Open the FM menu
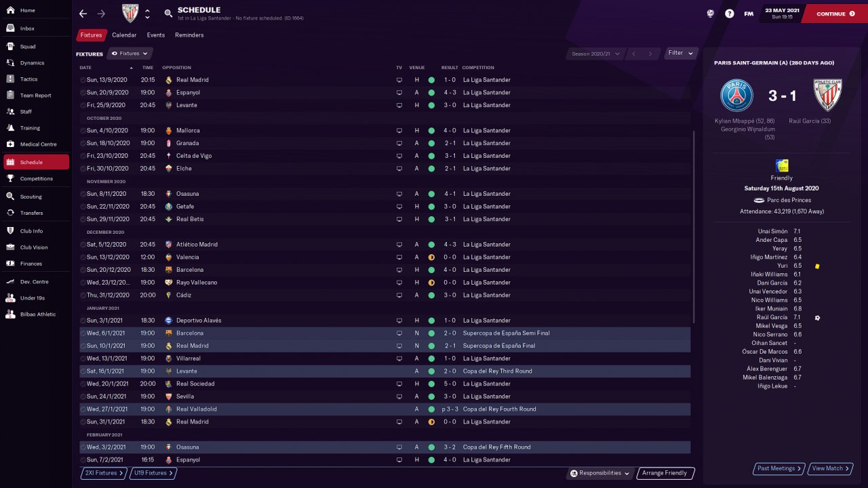This screenshot has width=868, height=488. point(749,14)
